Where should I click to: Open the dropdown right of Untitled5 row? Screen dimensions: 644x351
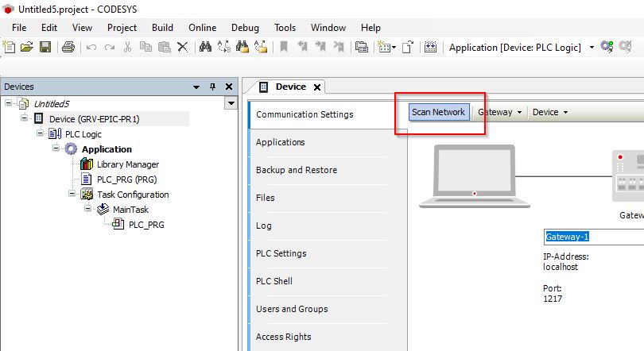pos(231,103)
